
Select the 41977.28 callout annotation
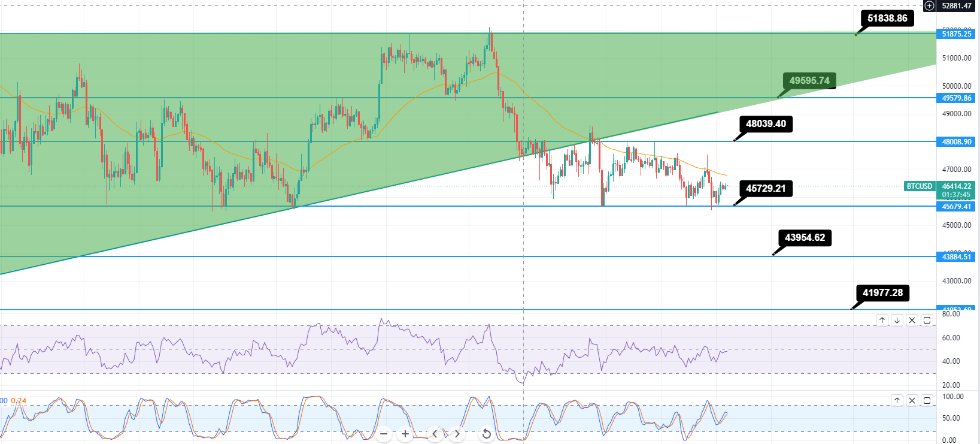click(882, 293)
